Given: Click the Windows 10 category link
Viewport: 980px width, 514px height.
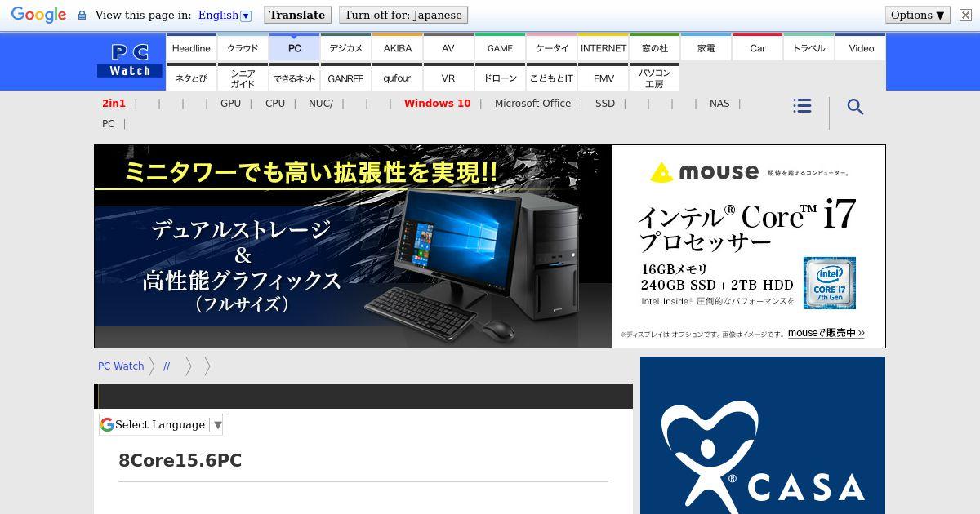Looking at the screenshot, I should pyautogui.click(x=437, y=103).
